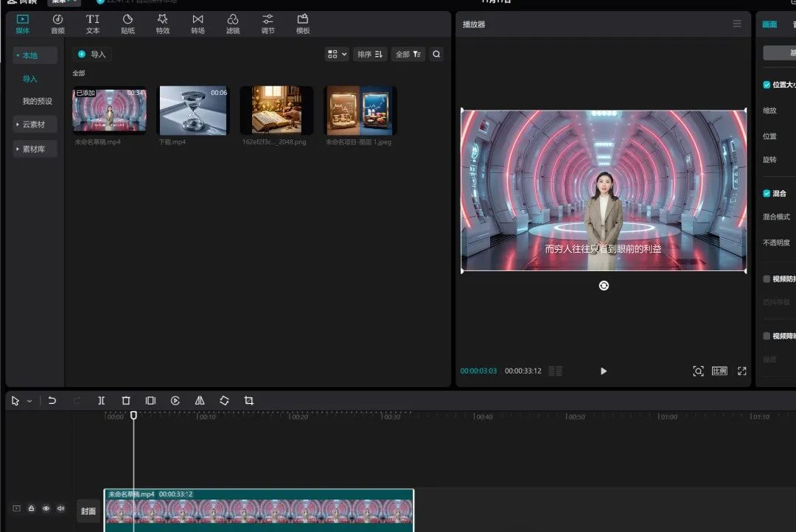Open the grid view mode dropdown
The image size is (796, 532).
[x=337, y=54]
